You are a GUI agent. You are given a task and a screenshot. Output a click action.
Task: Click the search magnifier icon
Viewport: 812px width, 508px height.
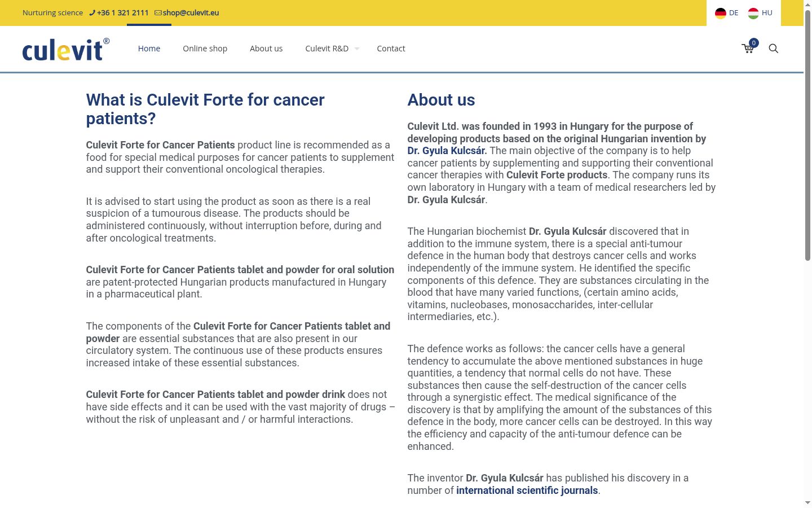click(x=774, y=49)
